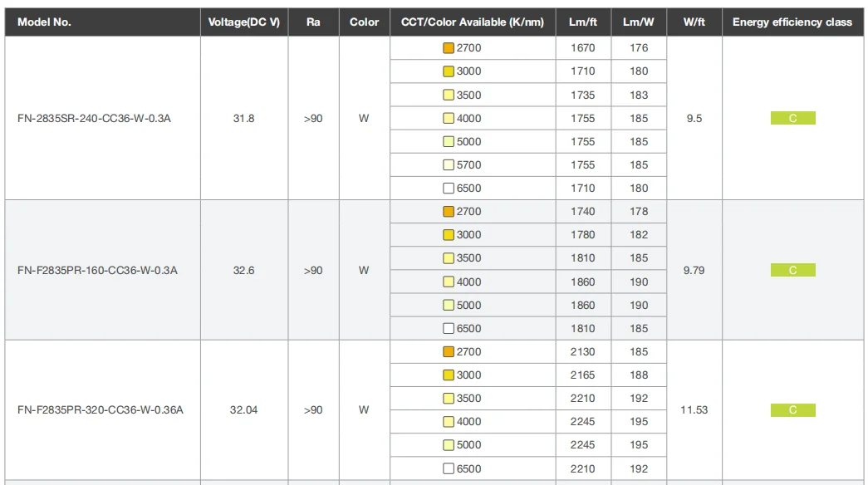Click energy class C badge for FN-F2835PR-320-CC36-W-0.36A

[x=792, y=410]
